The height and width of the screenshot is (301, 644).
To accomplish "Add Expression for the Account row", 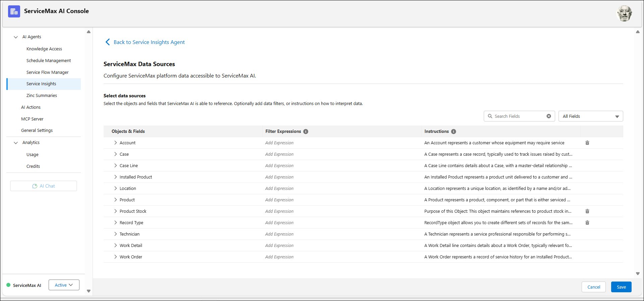I will [x=279, y=143].
